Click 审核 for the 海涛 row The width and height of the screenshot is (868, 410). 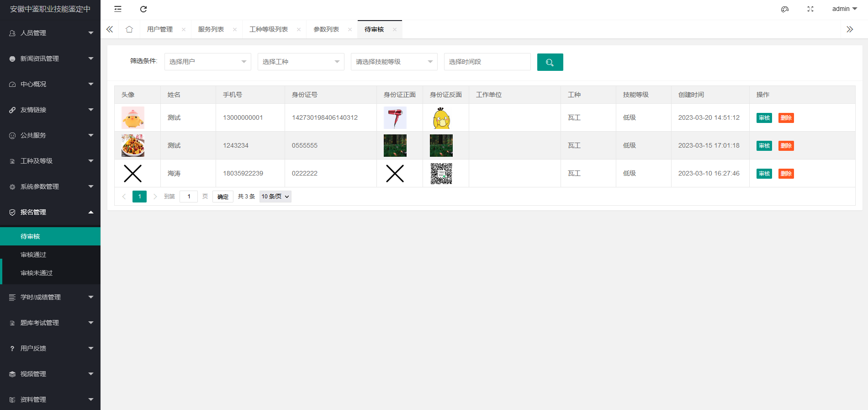764,174
